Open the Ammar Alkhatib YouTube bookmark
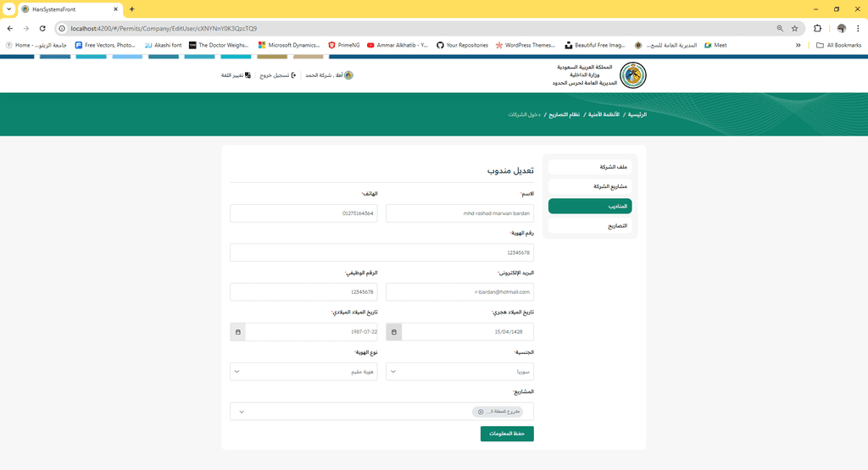 pos(398,46)
